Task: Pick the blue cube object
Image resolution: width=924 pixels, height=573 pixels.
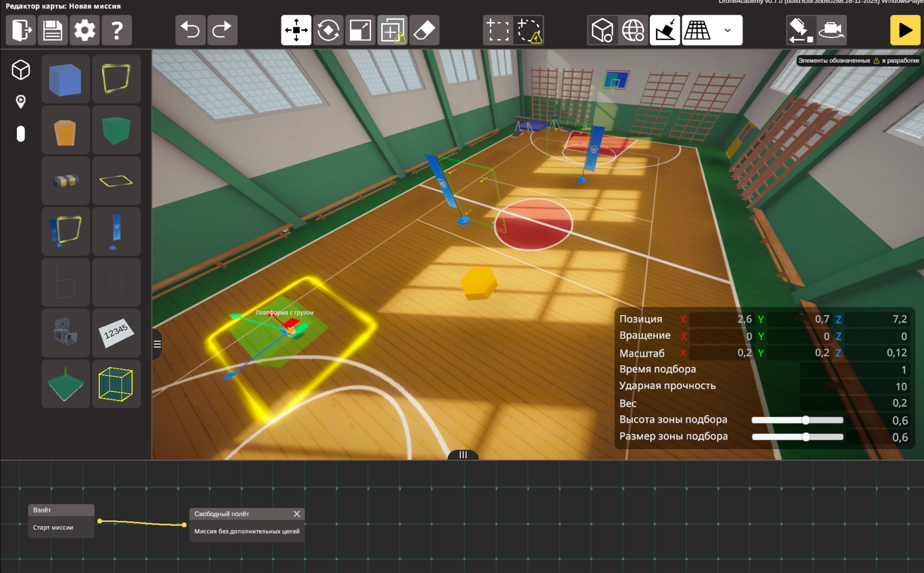Action: click(x=65, y=79)
